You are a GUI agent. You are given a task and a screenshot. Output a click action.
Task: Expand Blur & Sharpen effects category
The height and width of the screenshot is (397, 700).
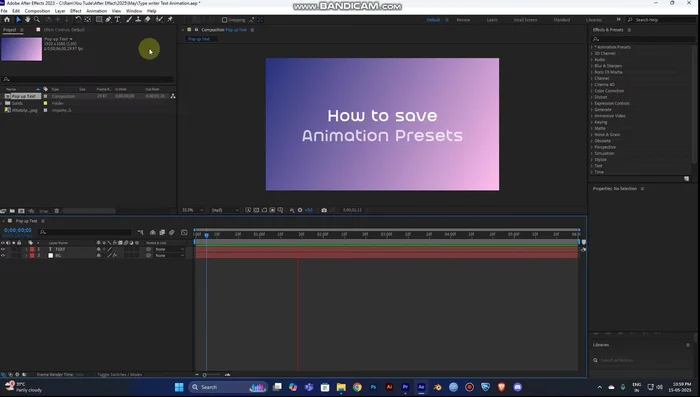coord(592,66)
